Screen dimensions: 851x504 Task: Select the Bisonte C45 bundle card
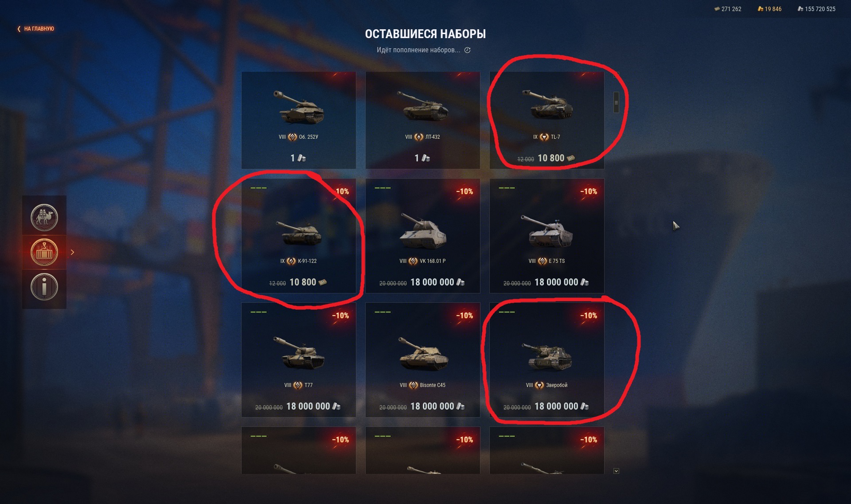423,360
